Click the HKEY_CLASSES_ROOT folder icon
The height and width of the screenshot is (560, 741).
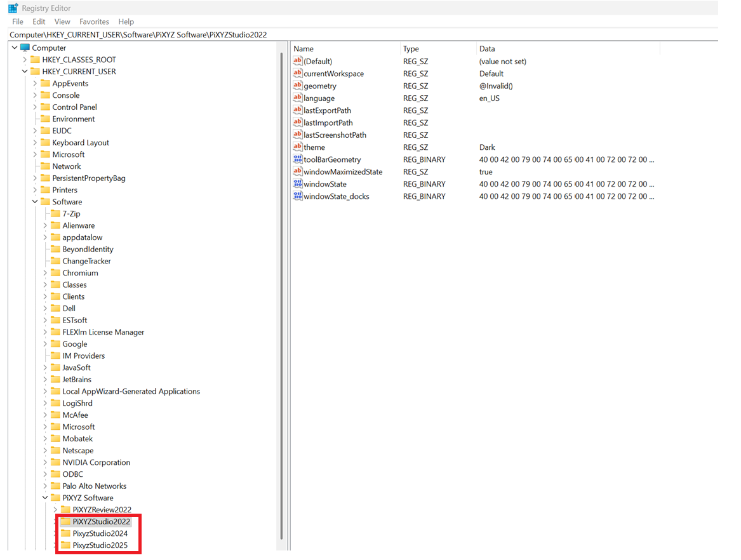pos(35,60)
